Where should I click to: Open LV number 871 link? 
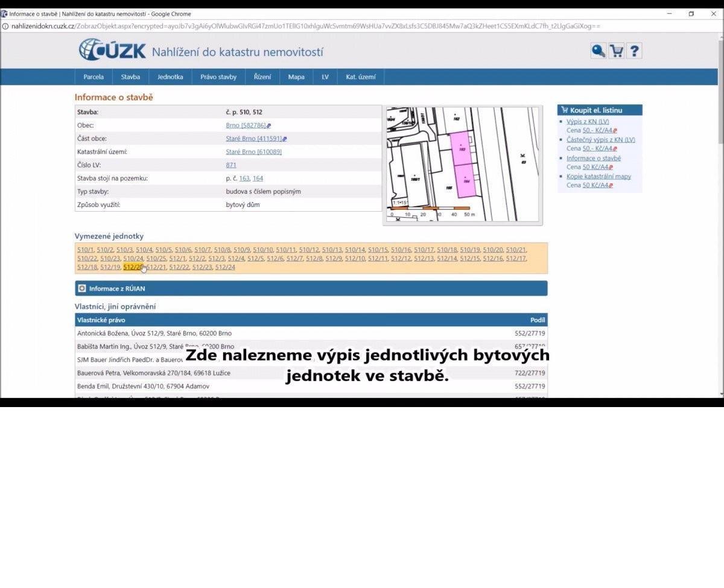[x=231, y=165]
